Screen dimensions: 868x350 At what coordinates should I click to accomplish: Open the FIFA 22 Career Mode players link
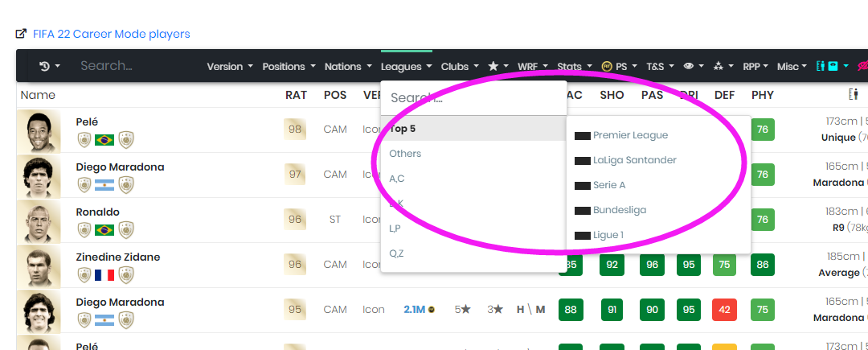(111, 34)
